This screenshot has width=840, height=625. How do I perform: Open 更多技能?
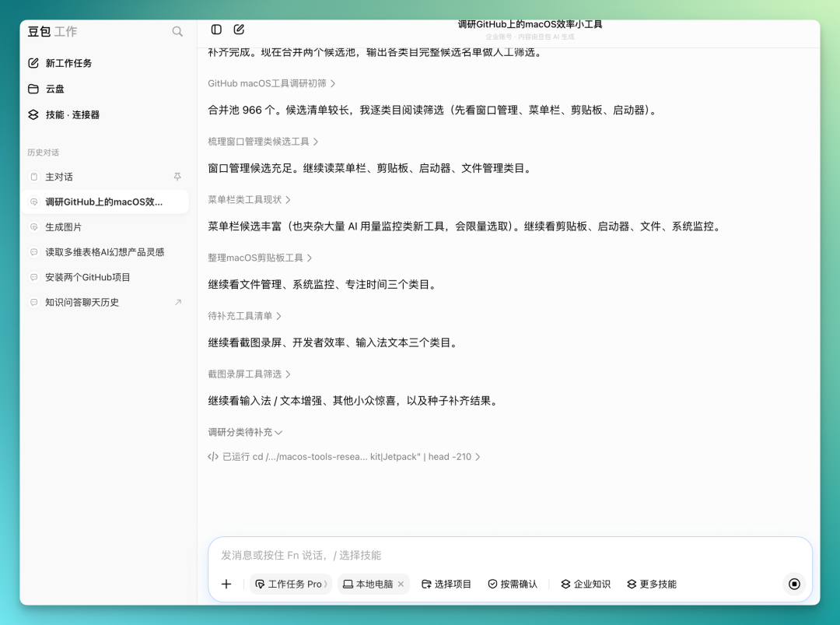pos(652,584)
